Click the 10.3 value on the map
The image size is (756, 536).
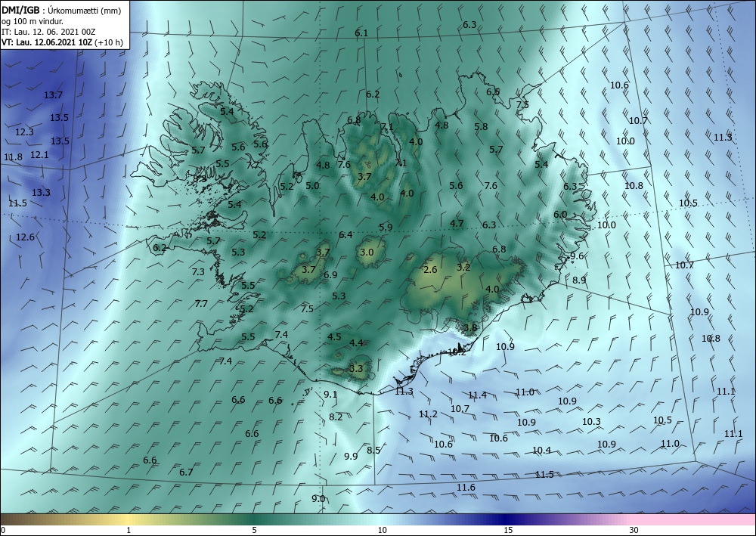click(x=592, y=422)
